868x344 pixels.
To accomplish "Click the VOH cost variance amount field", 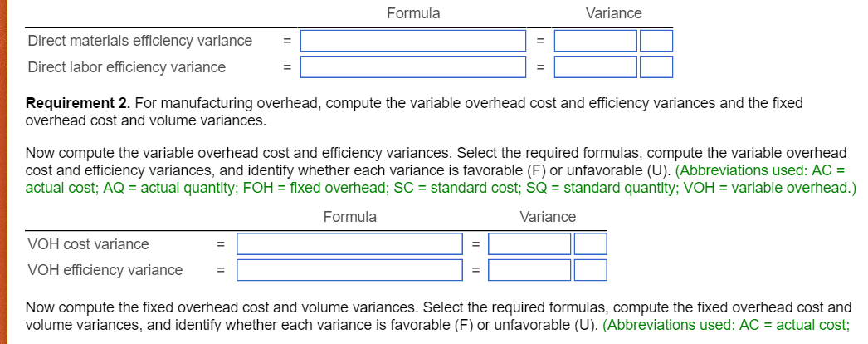I will tap(529, 244).
